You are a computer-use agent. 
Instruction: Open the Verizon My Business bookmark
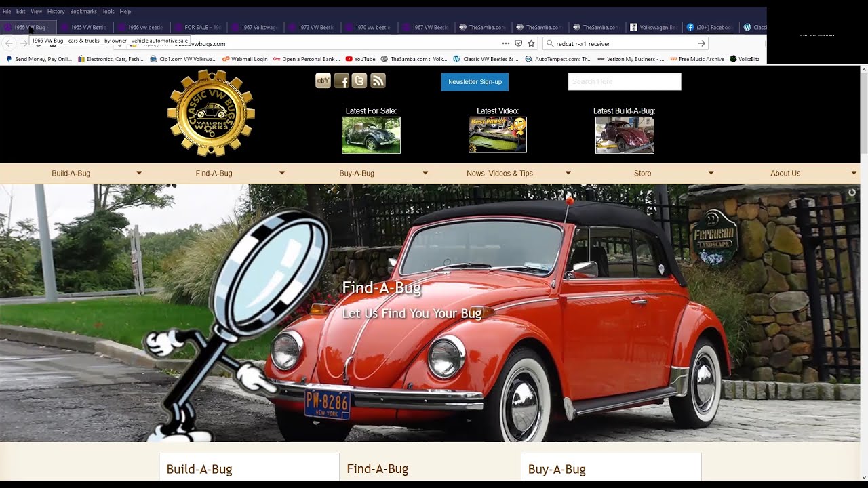click(x=631, y=59)
